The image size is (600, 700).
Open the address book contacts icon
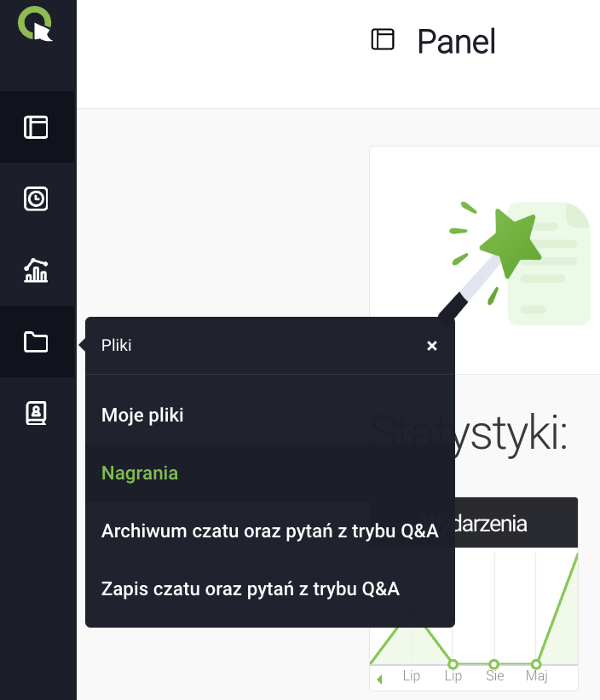click(x=36, y=414)
